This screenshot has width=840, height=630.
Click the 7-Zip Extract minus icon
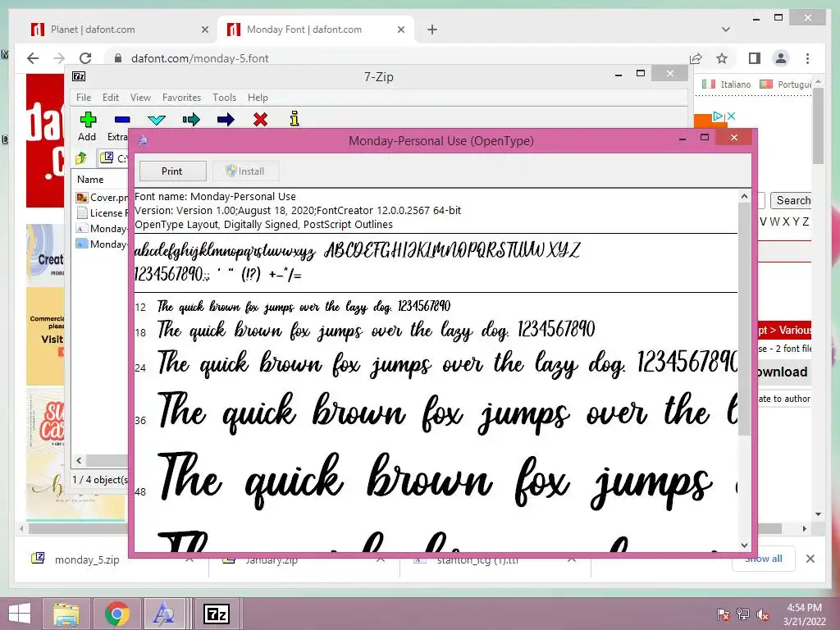coord(122,120)
